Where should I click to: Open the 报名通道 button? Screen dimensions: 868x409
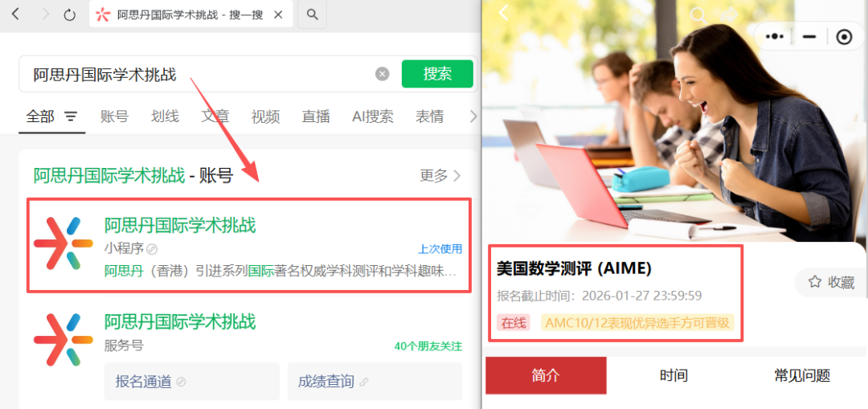191,382
